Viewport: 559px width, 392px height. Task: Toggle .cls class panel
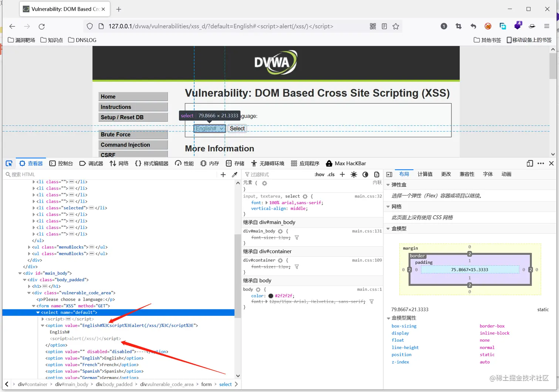[x=331, y=175]
